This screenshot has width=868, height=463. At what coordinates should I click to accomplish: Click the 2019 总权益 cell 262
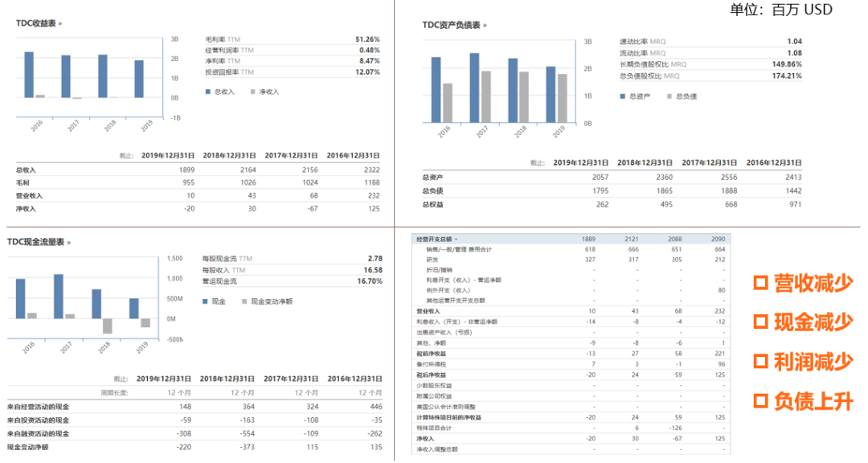(602, 204)
